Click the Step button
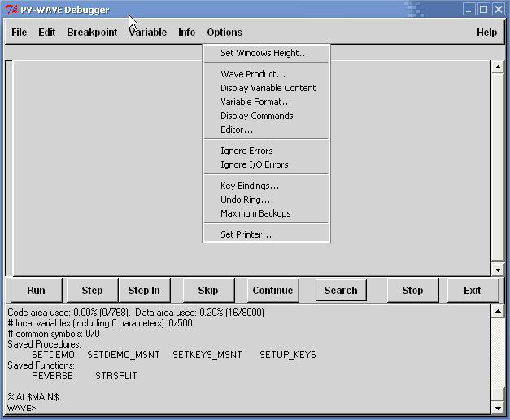 tap(92, 290)
